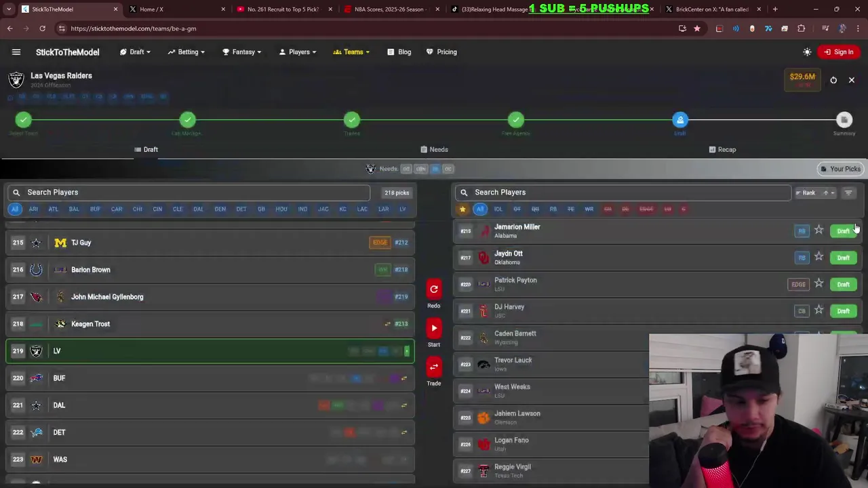The height and width of the screenshot is (488, 868).
Task: Filter picks by ARI team chip
Action: pyautogui.click(x=33, y=209)
